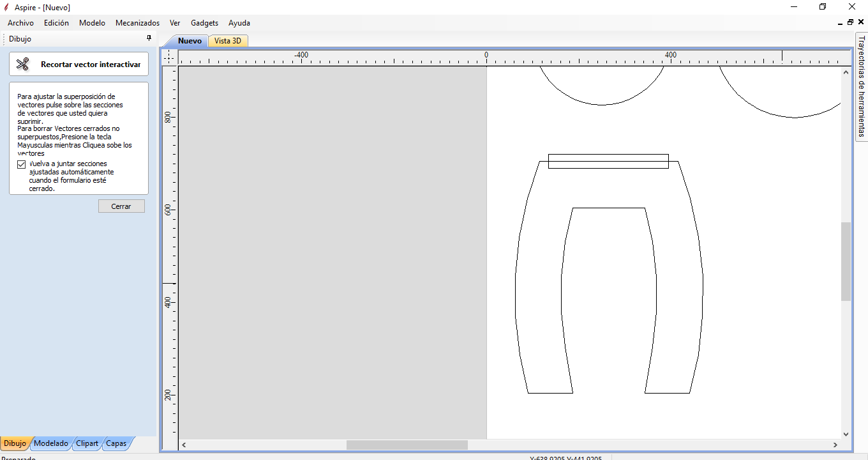Viewport: 868px width, 460px height.
Task: Open the Mecanizados menu
Action: click(137, 23)
